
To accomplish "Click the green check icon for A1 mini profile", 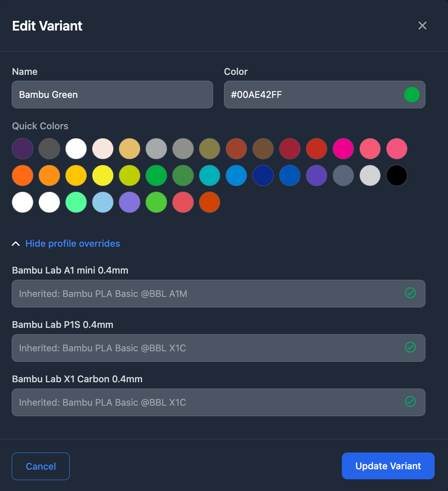I will 410,293.
